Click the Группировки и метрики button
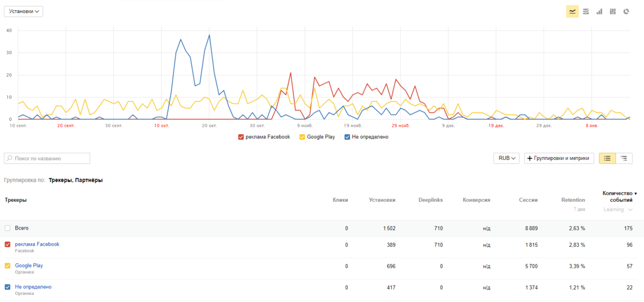 click(x=559, y=158)
